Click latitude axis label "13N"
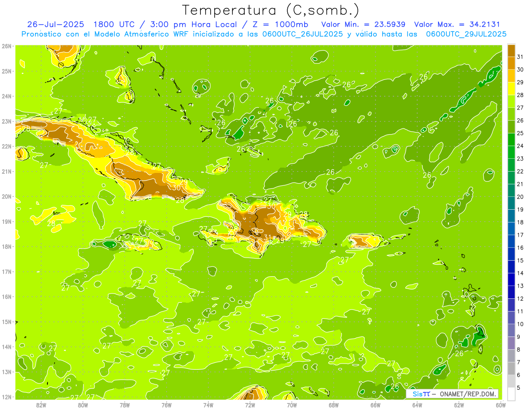 (x=6, y=372)
